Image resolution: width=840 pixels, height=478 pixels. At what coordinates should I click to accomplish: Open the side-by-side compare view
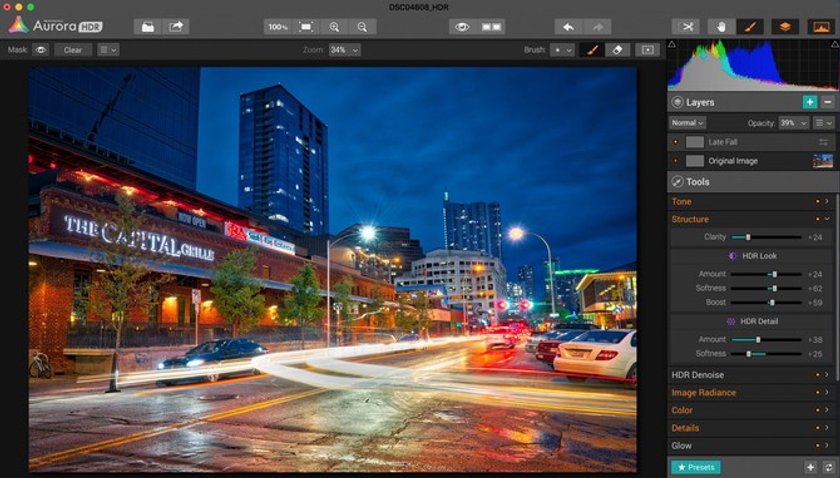[491, 27]
